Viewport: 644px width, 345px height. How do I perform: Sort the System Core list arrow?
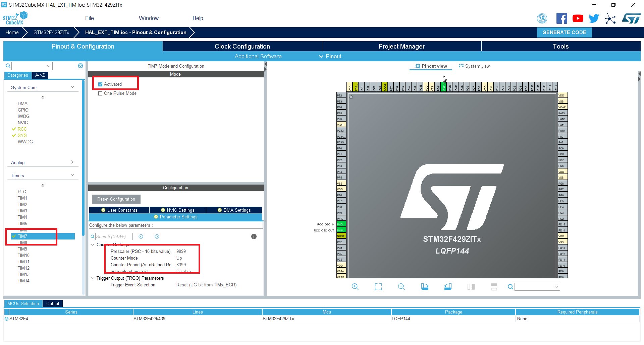point(43,97)
